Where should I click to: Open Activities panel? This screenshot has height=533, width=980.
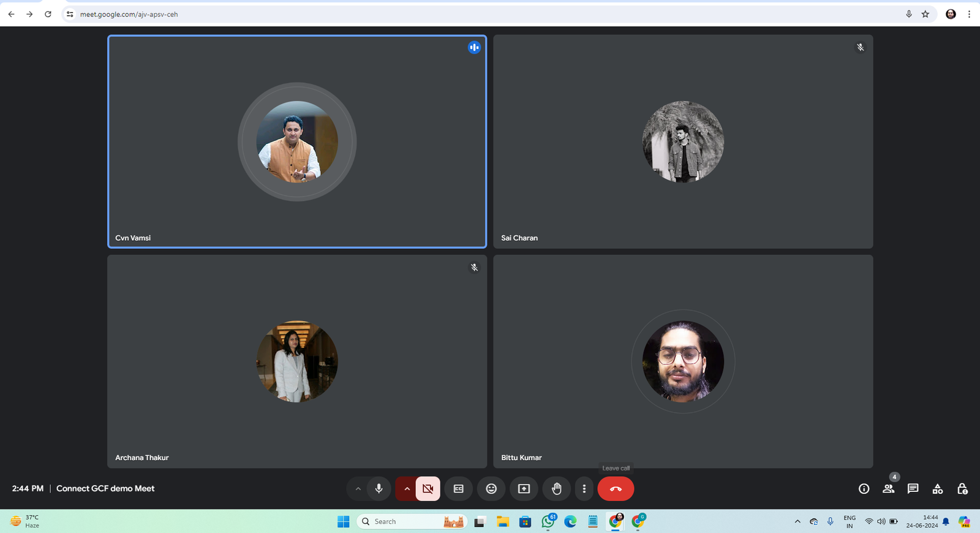point(937,489)
